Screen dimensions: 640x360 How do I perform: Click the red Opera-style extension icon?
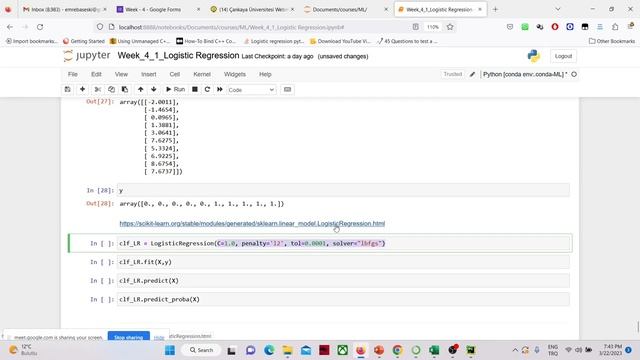click(x=555, y=27)
